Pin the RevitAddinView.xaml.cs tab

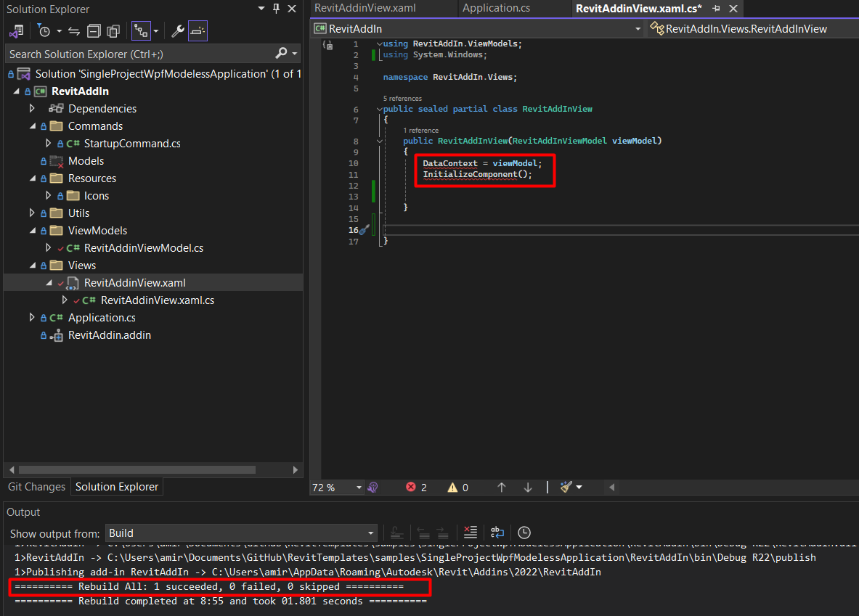[x=717, y=8]
